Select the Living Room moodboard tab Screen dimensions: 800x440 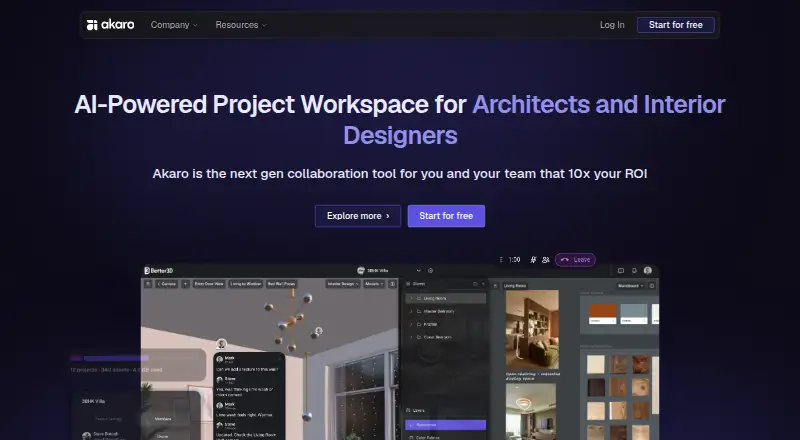[x=515, y=286]
